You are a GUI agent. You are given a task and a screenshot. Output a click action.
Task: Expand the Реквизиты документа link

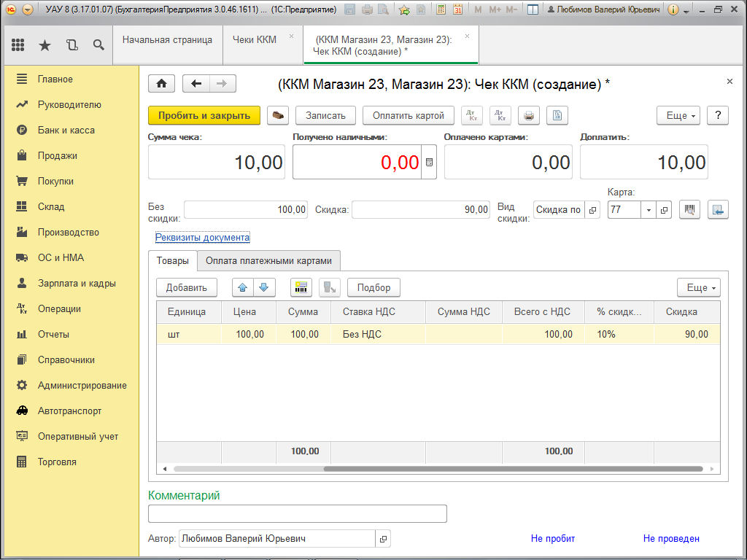202,238
